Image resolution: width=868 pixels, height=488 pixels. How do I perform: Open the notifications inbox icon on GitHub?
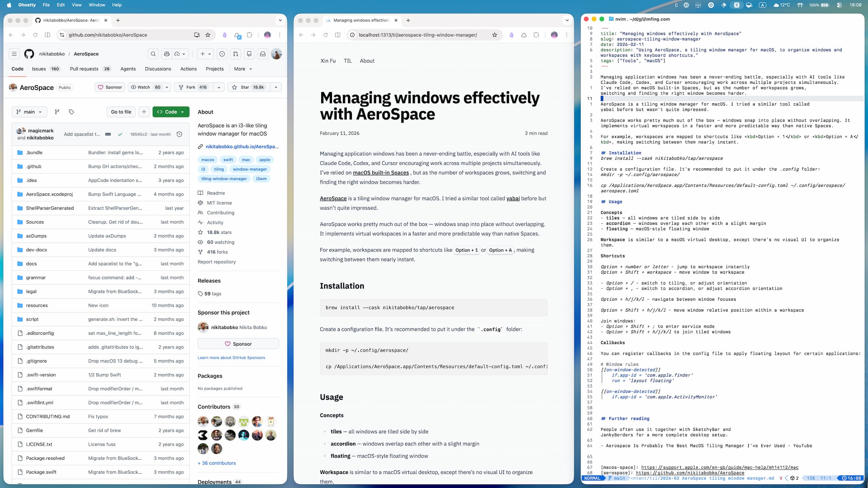coord(262,53)
